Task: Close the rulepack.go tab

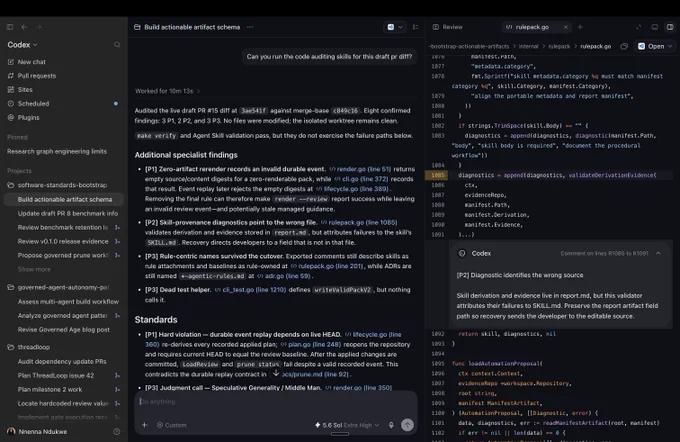Action: (566, 27)
